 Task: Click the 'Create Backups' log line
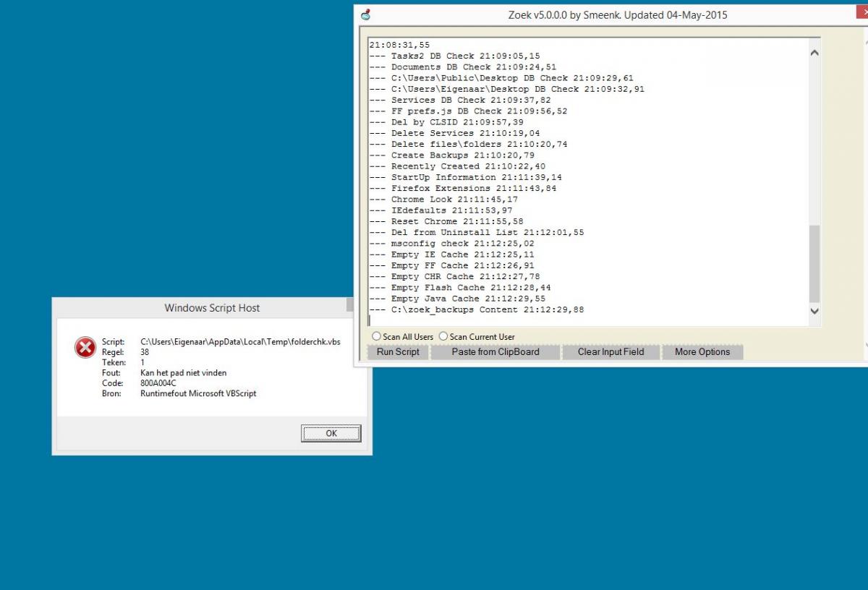(x=452, y=155)
